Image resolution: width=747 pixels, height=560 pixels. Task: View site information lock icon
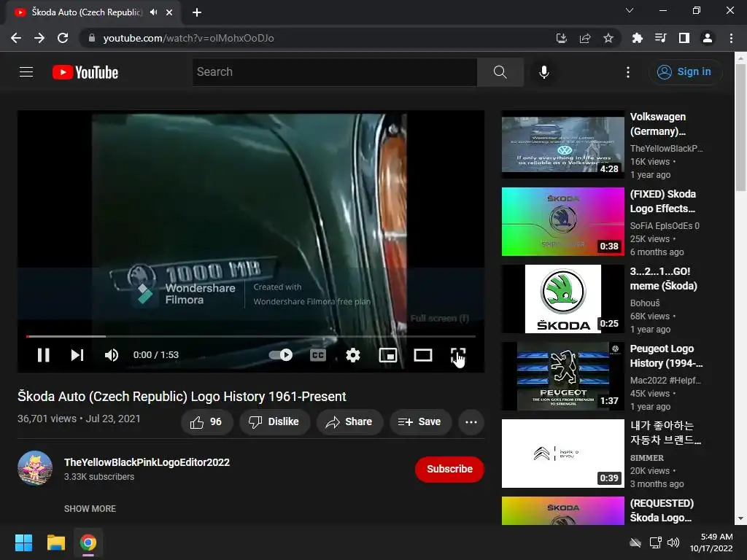tap(91, 38)
